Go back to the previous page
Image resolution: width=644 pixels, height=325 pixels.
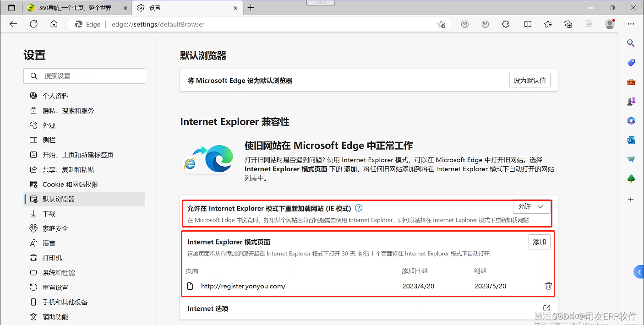pyautogui.click(x=13, y=24)
